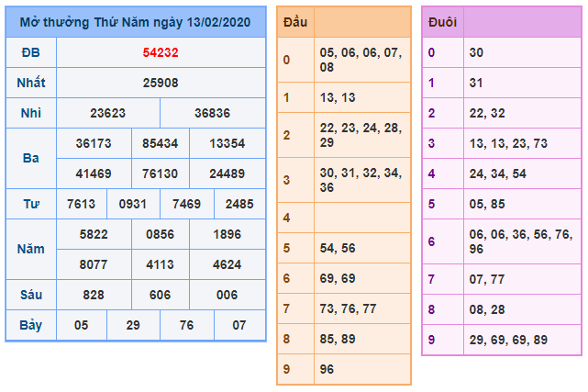Click the Đầu column header
This screenshot has width=588, height=392.
294,21
